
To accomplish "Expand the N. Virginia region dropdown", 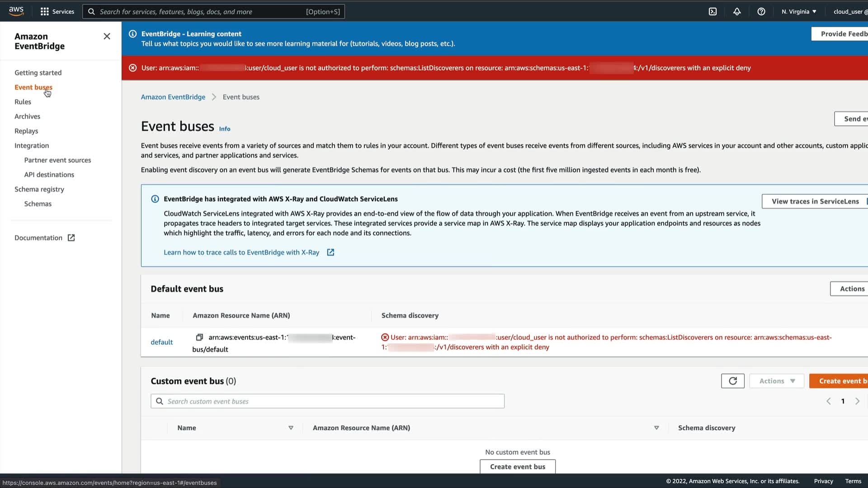I will pyautogui.click(x=799, y=12).
